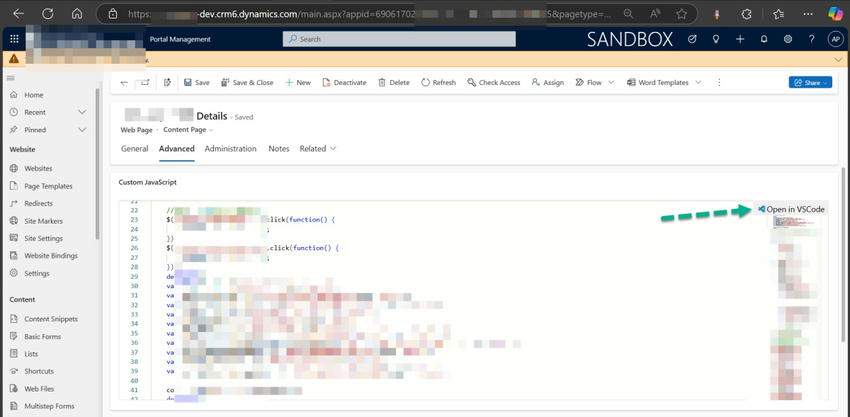Switch to the General tab
Screen dimensions: 850x417
(134, 149)
